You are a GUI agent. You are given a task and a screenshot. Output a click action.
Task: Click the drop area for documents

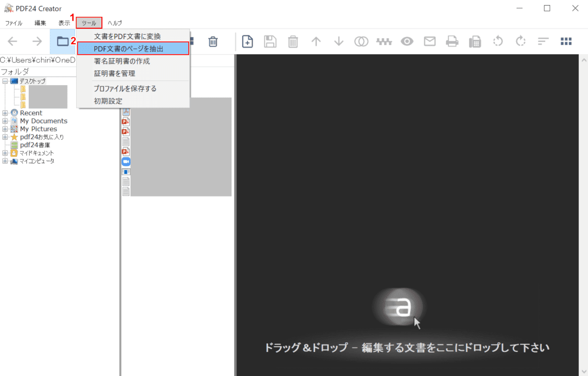(407, 215)
